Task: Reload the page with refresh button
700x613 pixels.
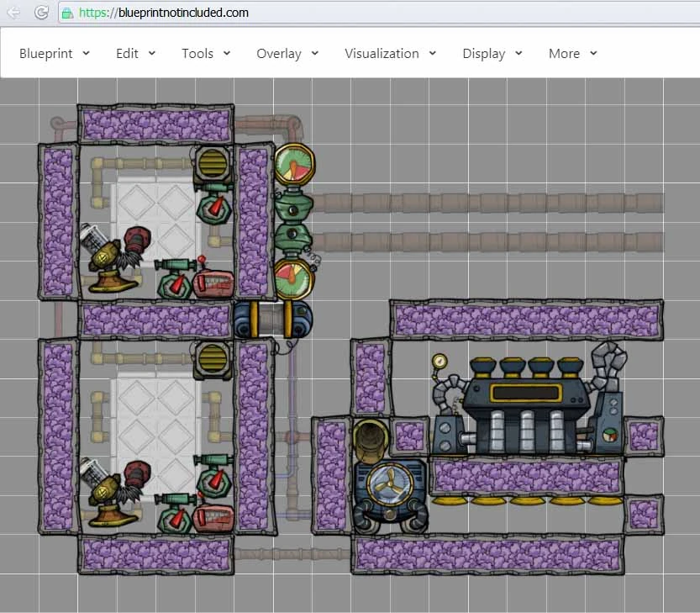Action: [x=41, y=13]
